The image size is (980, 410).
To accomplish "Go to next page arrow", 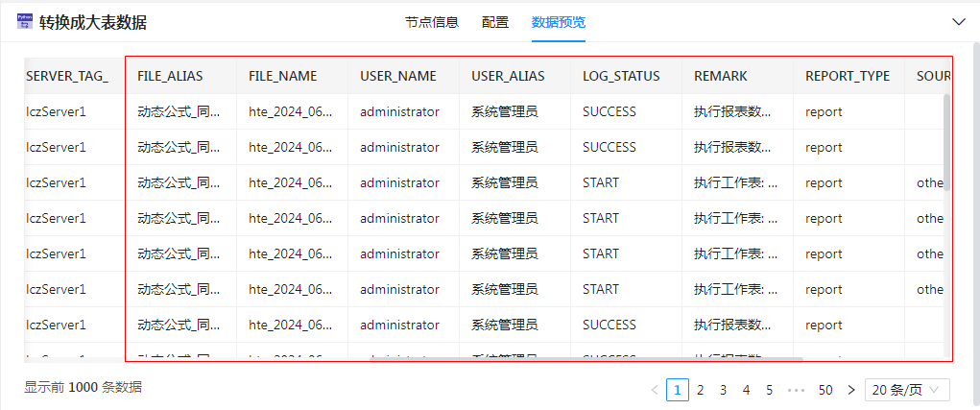I will [x=850, y=390].
